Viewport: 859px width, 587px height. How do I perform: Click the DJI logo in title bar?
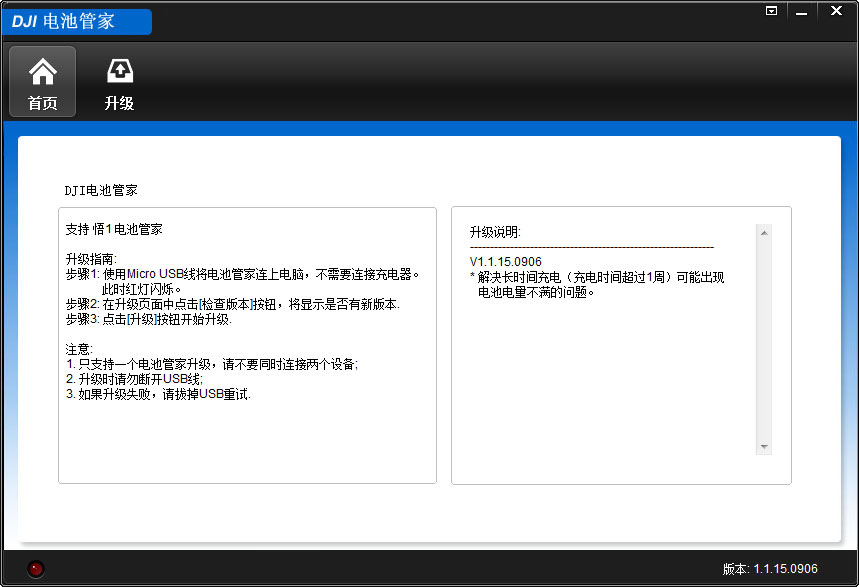[26, 20]
